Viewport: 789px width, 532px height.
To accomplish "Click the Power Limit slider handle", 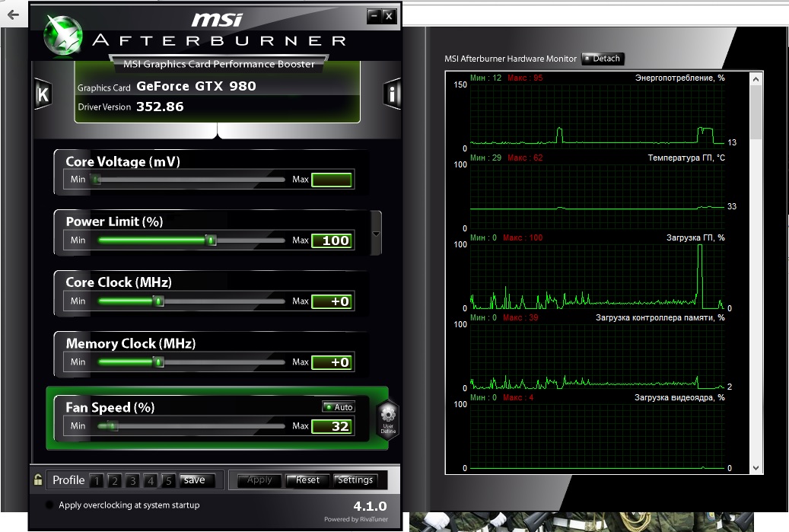I will tap(212, 240).
